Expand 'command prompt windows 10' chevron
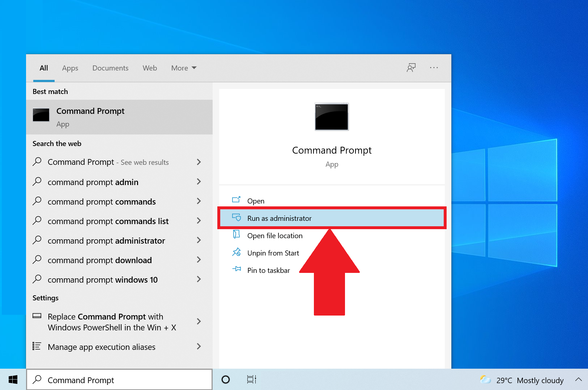Viewport: 588px width, 390px height. point(199,279)
